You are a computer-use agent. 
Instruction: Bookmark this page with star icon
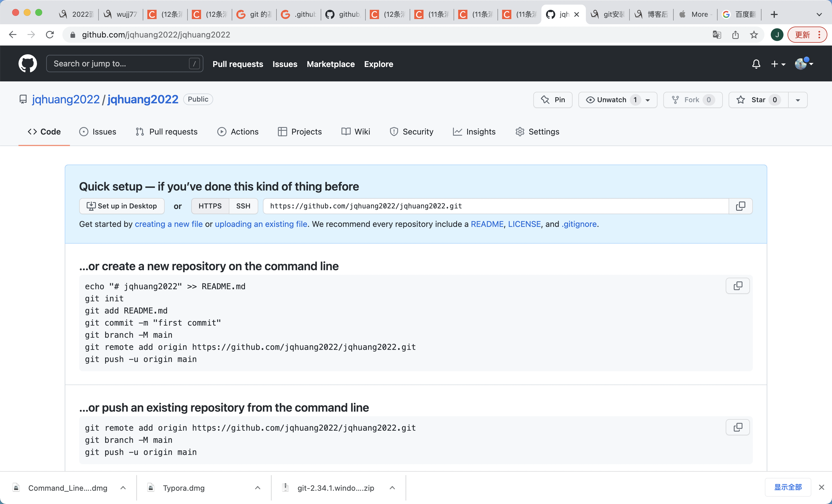(x=754, y=35)
